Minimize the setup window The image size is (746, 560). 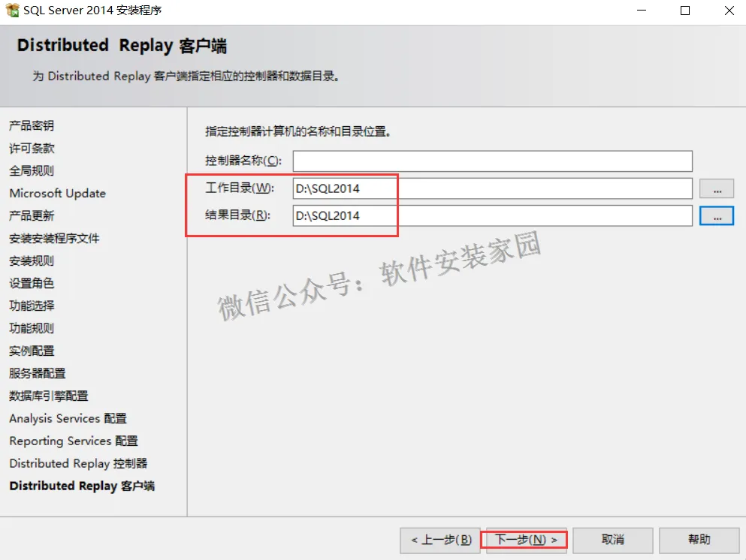click(x=642, y=11)
